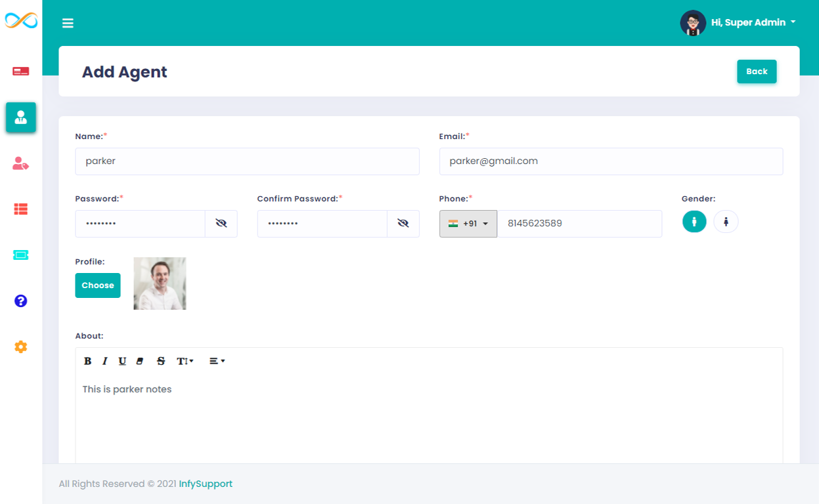The height and width of the screenshot is (504, 819).
Task: Open the cyan tickets sidebar icon
Action: click(x=21, y=255)
